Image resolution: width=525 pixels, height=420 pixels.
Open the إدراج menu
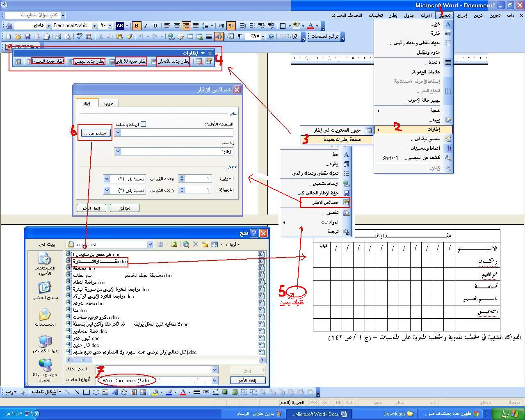pos(462,15)
